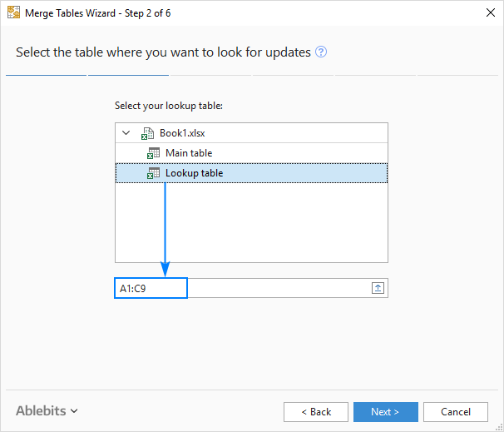
Task: Choose the Main table text entry
Action: [x=189, y=153]
